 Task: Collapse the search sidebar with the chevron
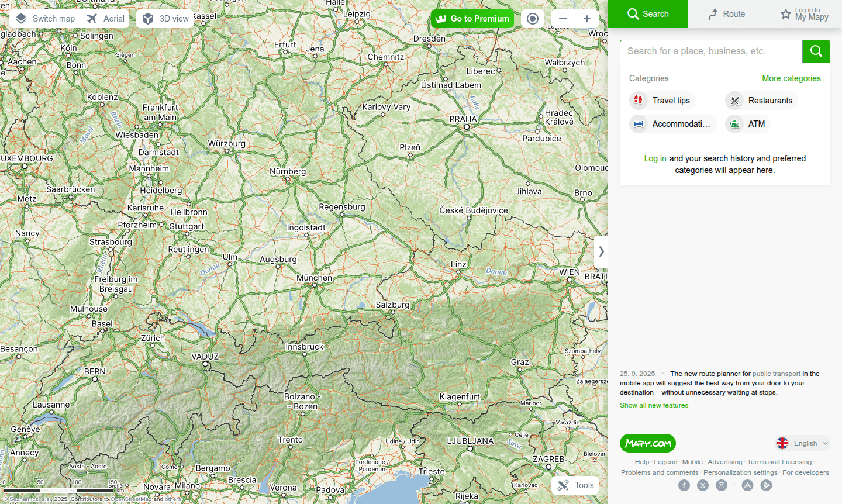click(x=601, y=251)
